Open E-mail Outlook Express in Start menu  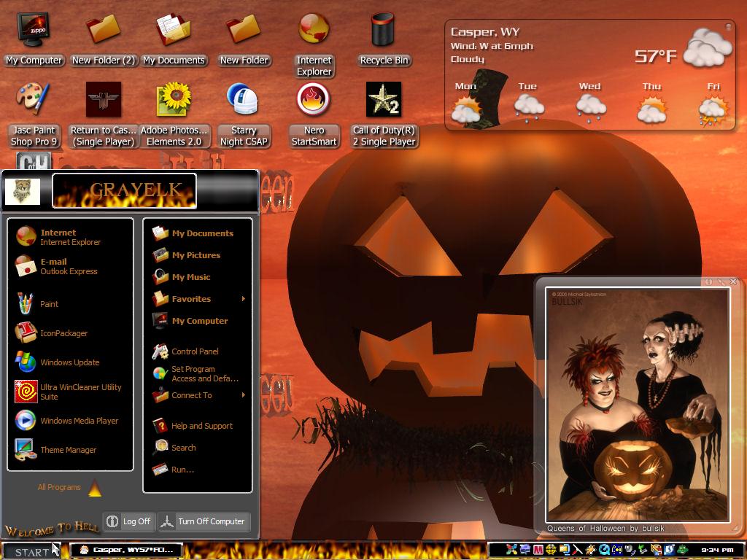pos(69,265)
